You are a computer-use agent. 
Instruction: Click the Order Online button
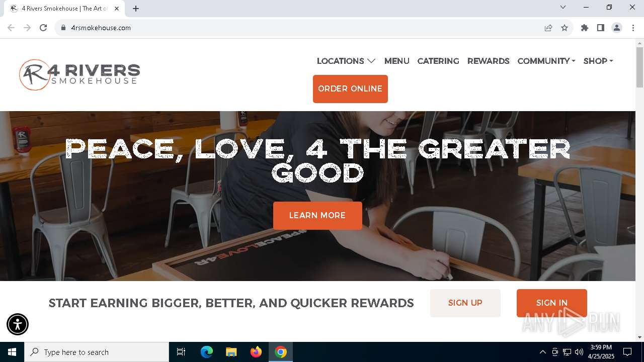(x=350, y=89)
